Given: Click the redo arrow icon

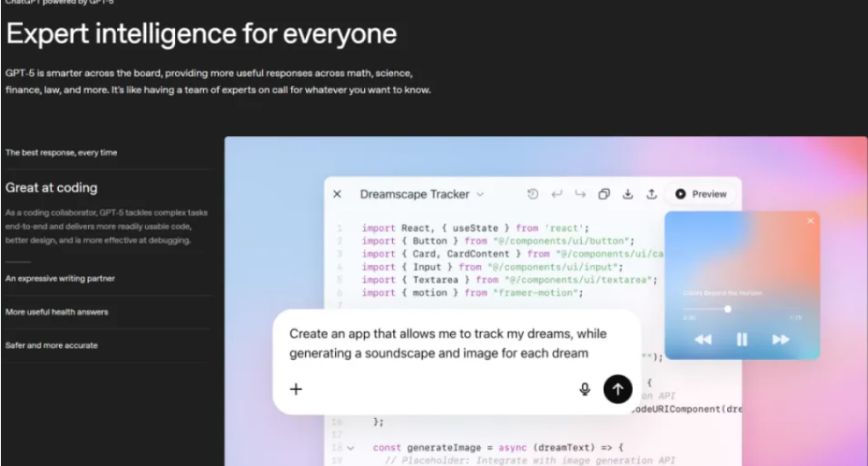Looking at the screenshot, I should coord(580,194).
